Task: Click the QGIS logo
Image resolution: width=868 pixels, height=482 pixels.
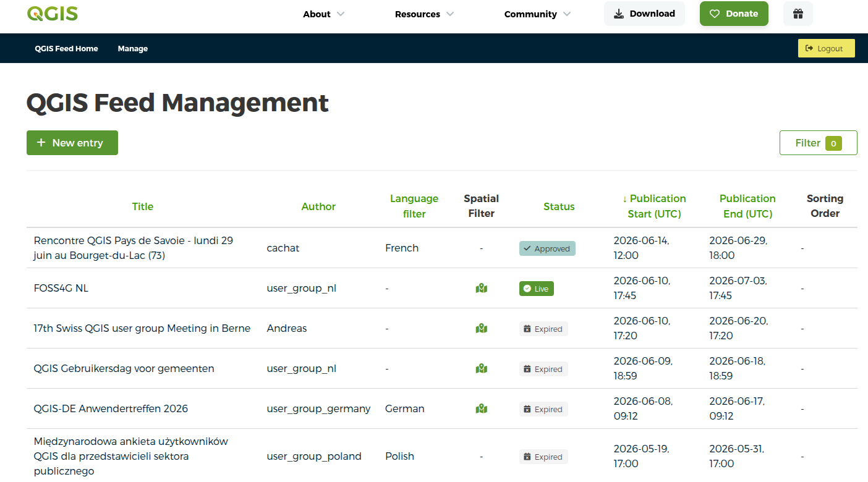Action: pos(53,14)
